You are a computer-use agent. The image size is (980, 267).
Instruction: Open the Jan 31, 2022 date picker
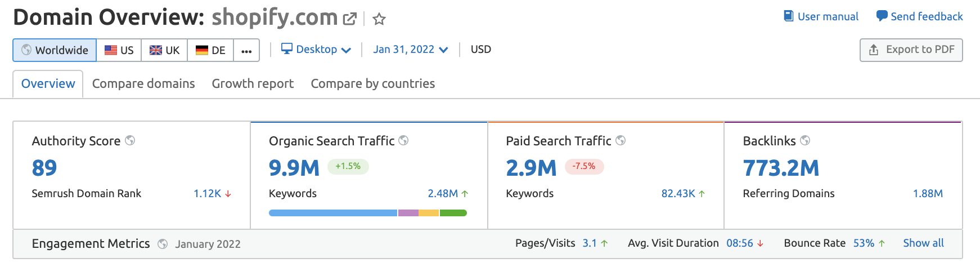point(410,50)
